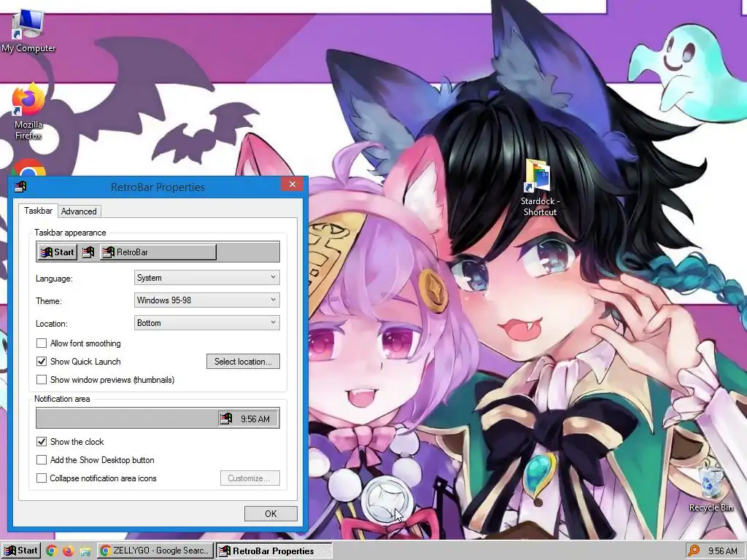
Task: Click the Chrome desktop icon partially hidden by dialog
Action: click(x=28, y=168)
